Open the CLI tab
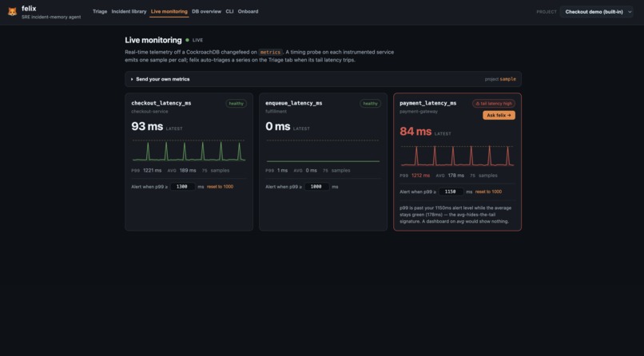 pos(229,11)
